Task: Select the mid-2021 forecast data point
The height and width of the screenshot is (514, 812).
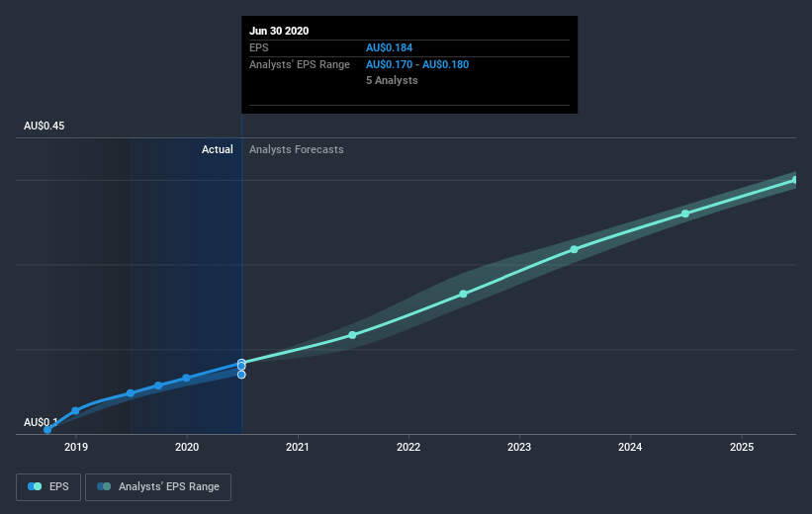Action: 352,335
